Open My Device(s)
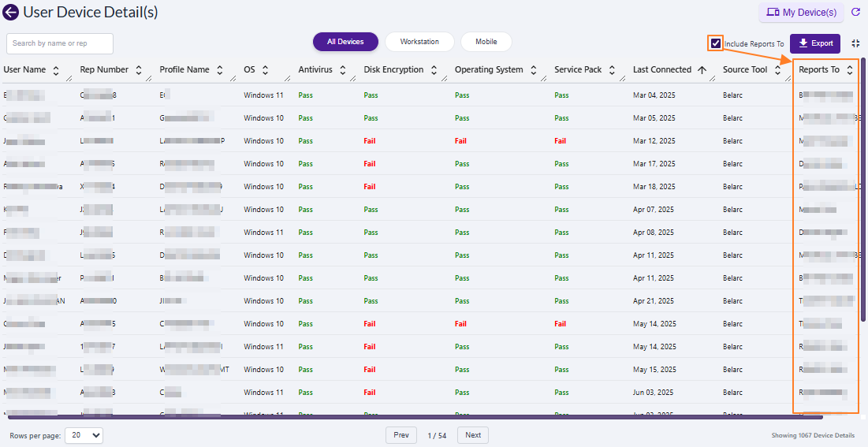The image size is (868, 447). (801, 12)
